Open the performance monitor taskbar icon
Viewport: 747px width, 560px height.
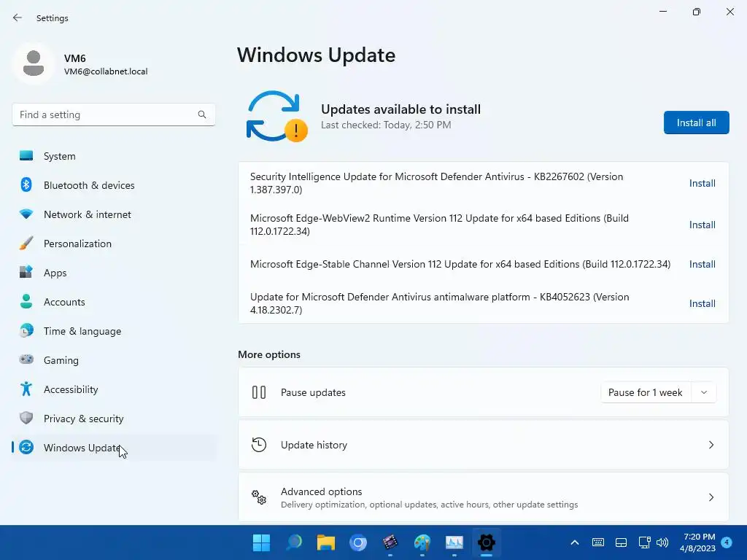(x=454, y=542)
